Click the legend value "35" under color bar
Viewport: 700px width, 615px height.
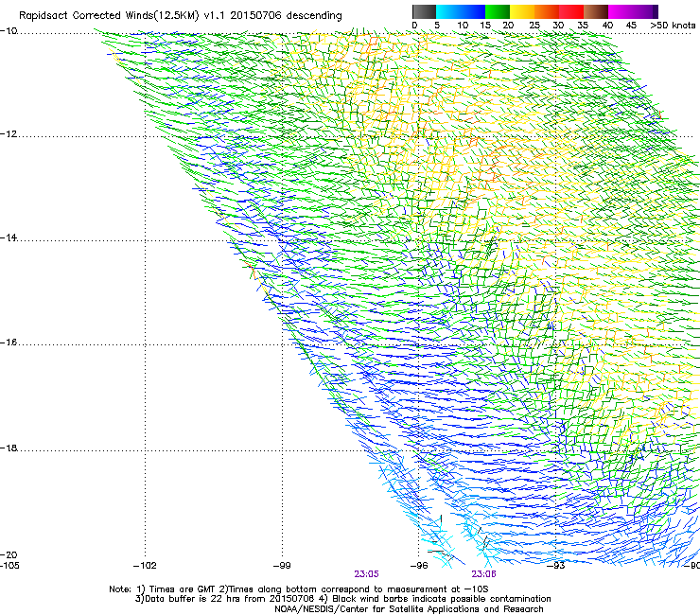click(583, 26)
